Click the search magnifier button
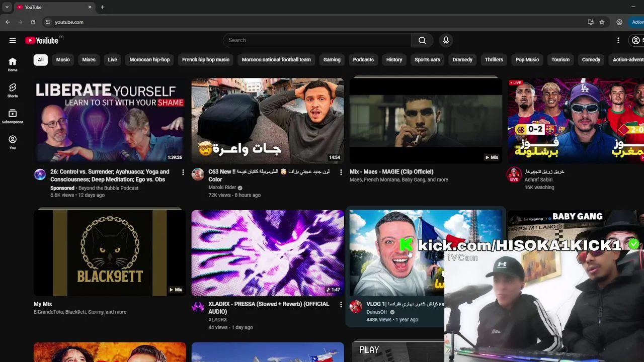This screenshot has height=362, width=644. tap(422, 40)
